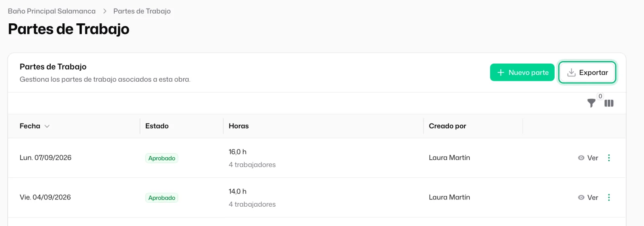Sort by the Fecha column header
This screenshot has height=226, width=644.
tap(30, 126)
